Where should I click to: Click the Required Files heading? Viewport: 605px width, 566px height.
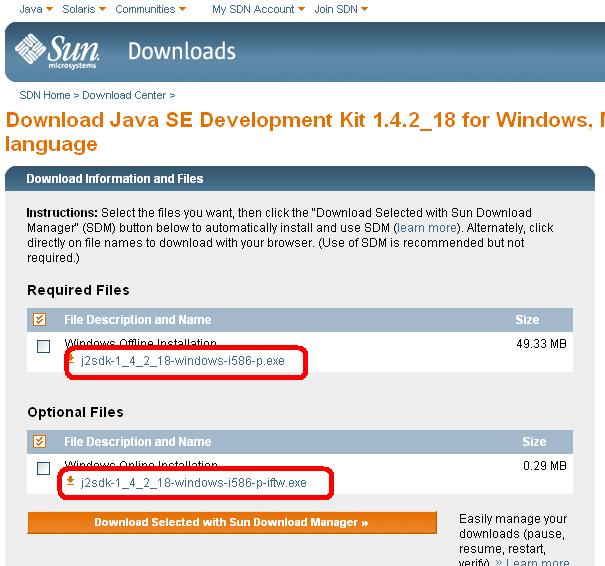coord(78,290)
